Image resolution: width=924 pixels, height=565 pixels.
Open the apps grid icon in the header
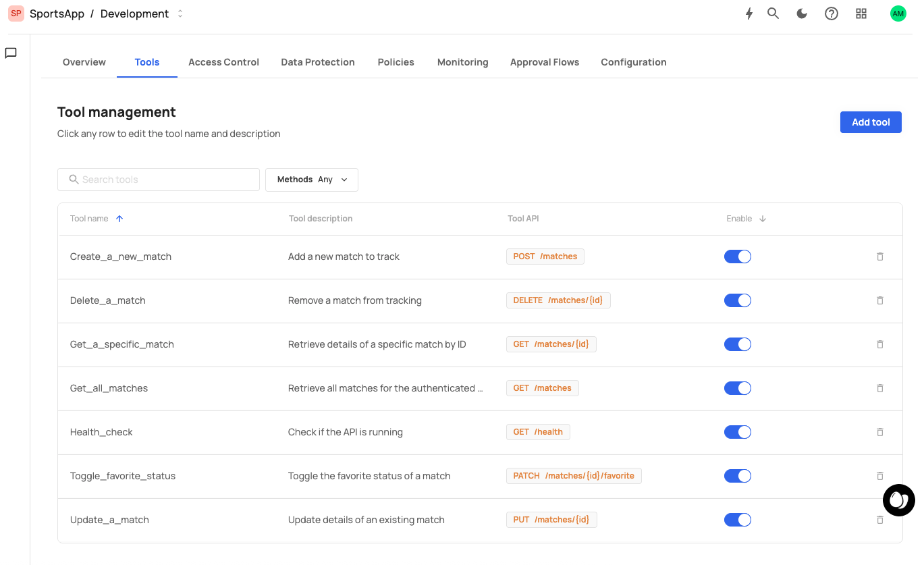click(861, 13)
